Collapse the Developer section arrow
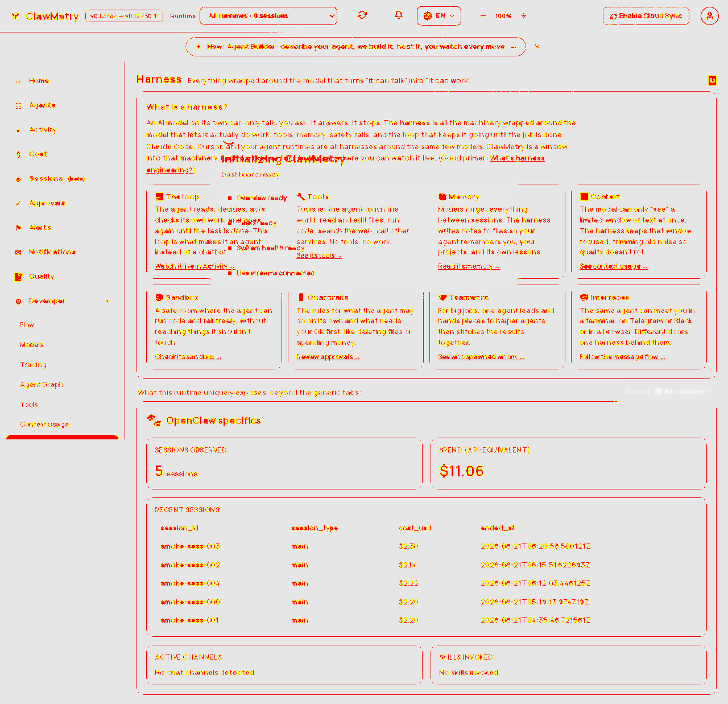The width and height of the screenshot is (728, 704). coord(107,302)
